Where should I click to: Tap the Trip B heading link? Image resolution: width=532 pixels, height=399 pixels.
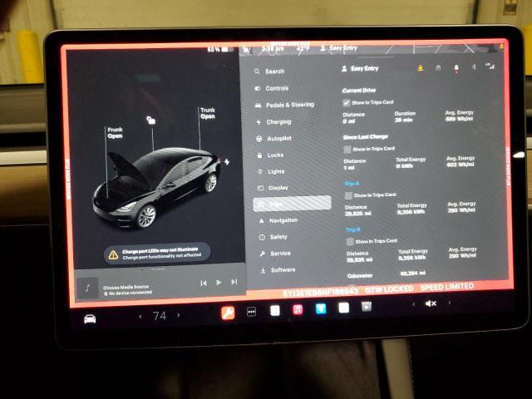click(x=353, y=229)
